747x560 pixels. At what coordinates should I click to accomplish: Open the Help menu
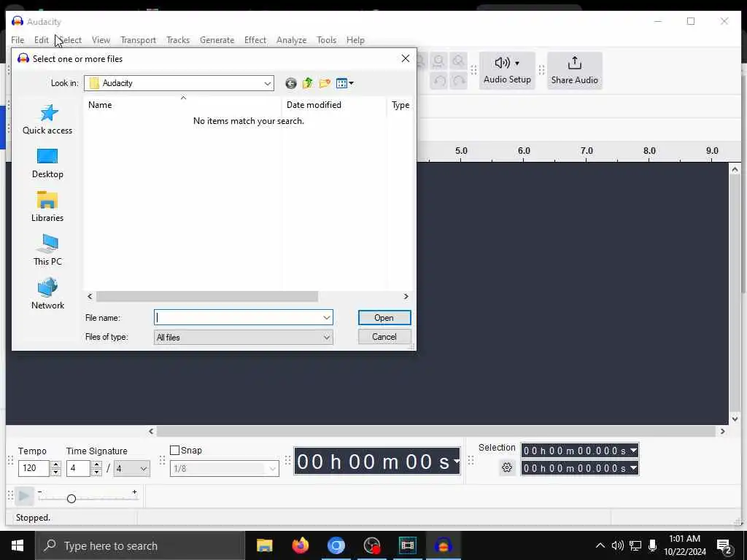[x=355, y=40]
